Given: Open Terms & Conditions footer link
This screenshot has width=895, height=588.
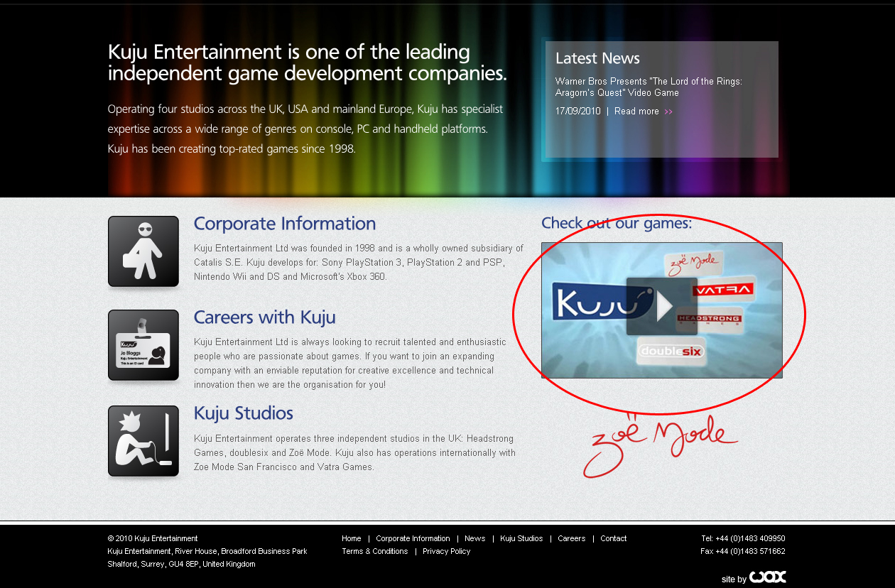Looking at the screenshot, I should (x=374, y=551).
